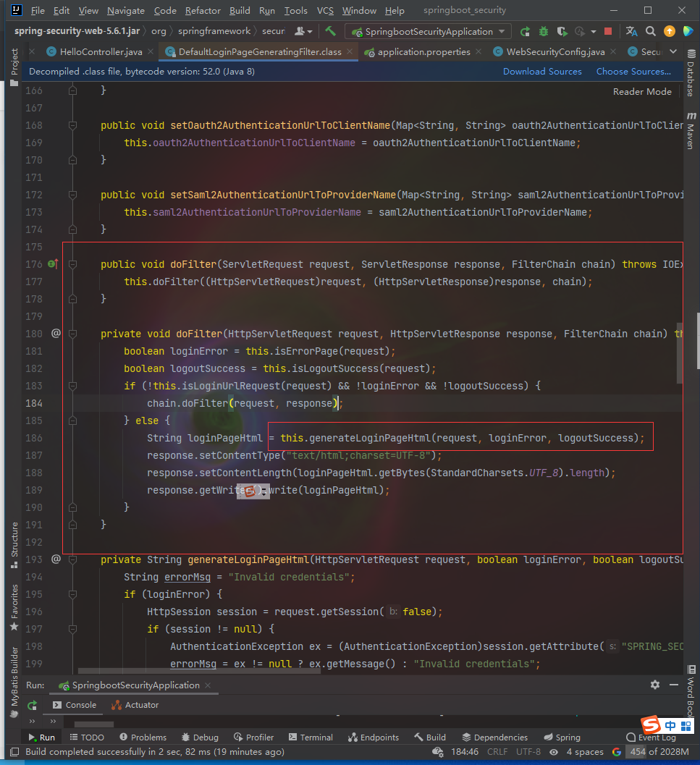Click Download Sources link
700x765 pixels.
coord(542,71)
